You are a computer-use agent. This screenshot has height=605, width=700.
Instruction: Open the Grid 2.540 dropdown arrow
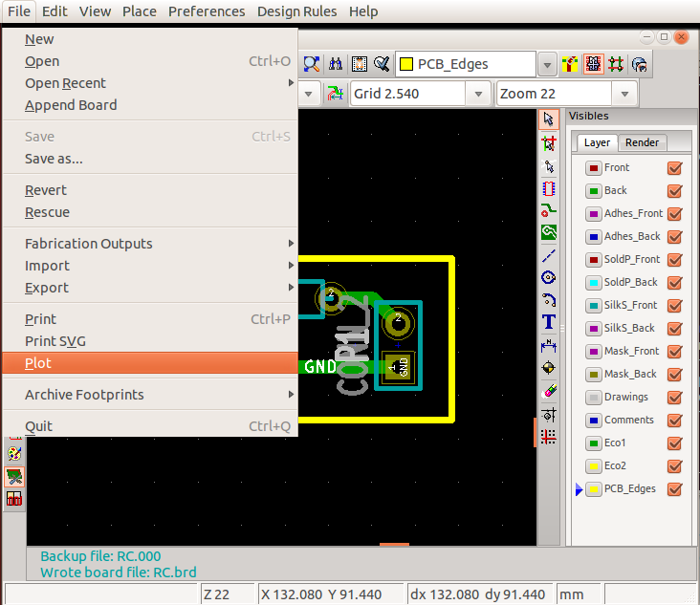pos(478,94)
